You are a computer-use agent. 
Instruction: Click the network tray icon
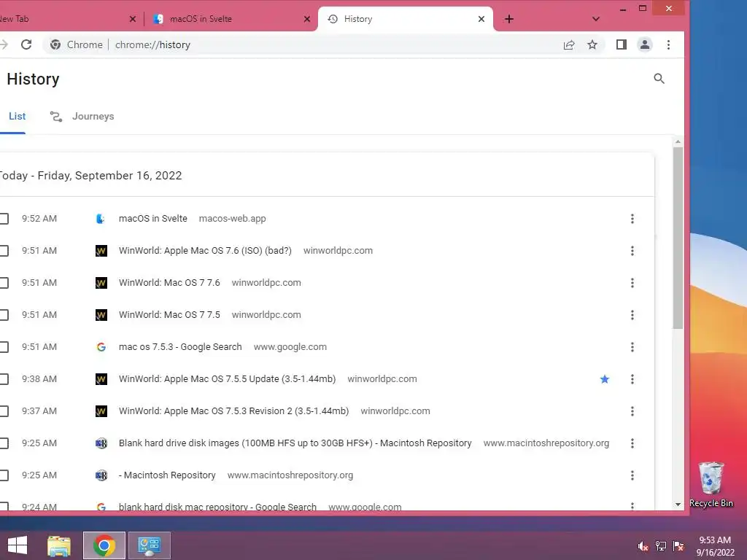[661, 546]
